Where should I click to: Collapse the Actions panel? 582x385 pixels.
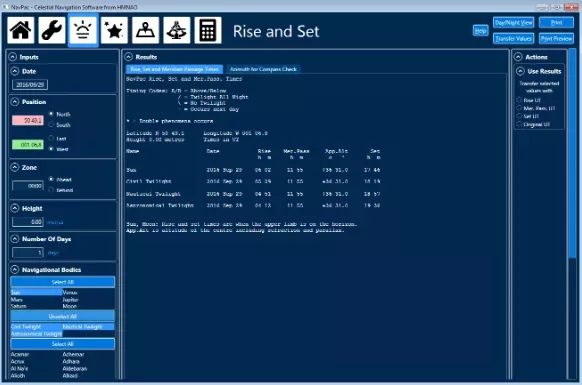518,57
